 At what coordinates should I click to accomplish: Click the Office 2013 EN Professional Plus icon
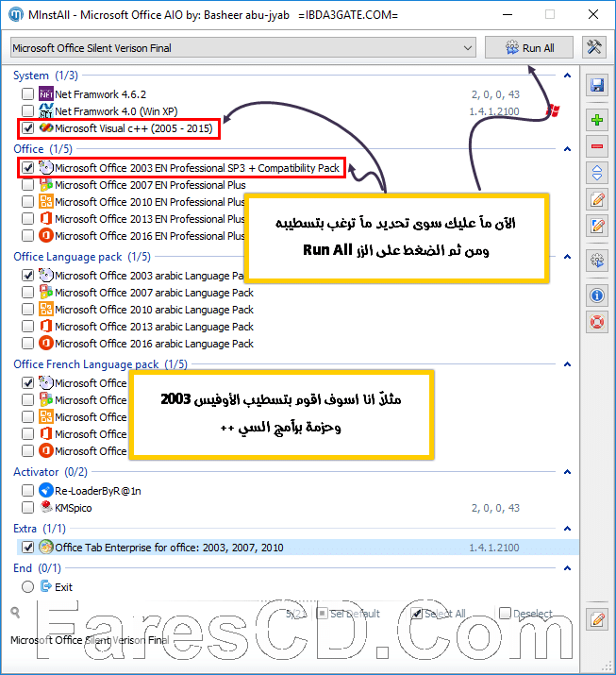46,219
